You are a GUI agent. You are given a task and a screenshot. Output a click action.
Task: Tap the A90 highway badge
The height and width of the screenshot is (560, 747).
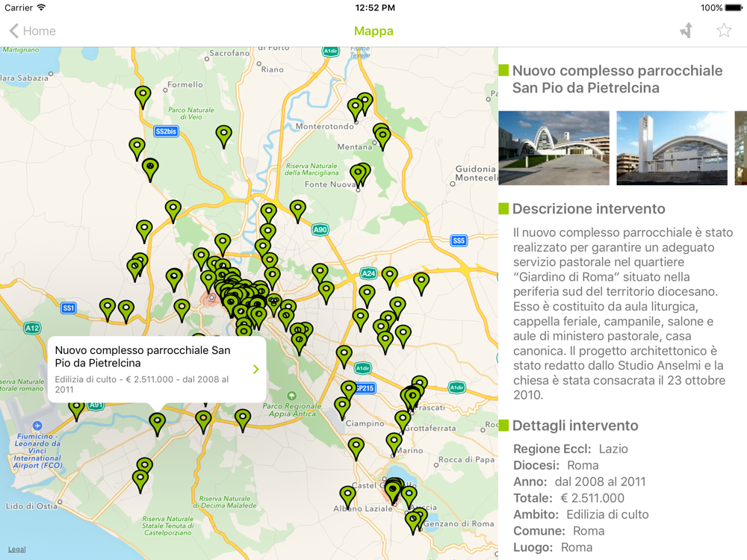point(320,230)
